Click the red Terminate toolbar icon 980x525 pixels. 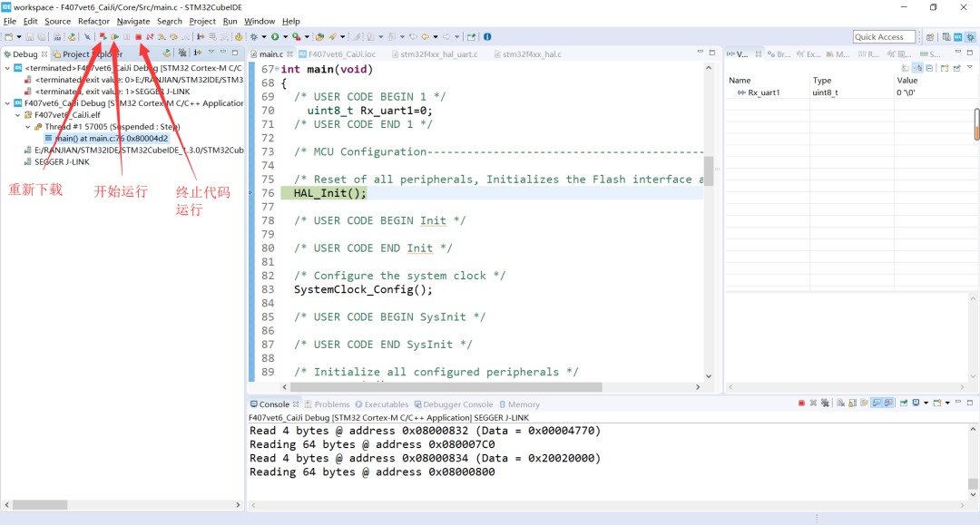[139, 37]
